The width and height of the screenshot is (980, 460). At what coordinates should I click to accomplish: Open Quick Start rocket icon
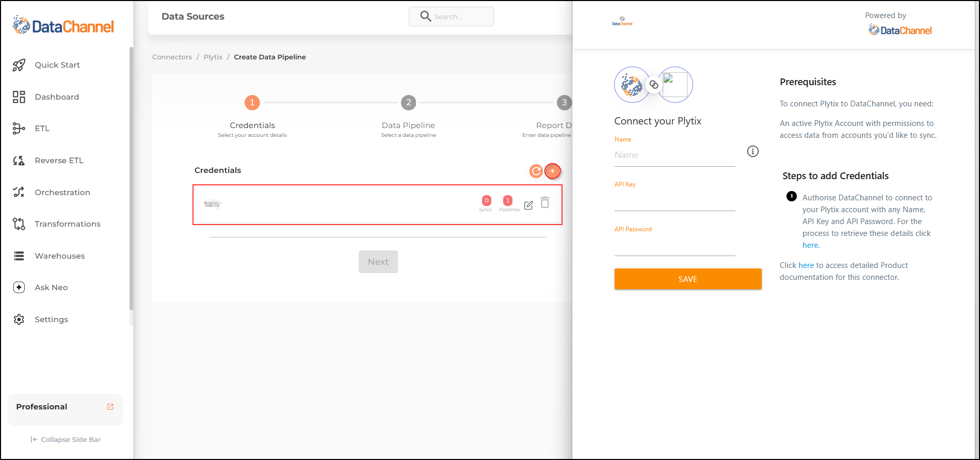[x=19, y=65]
